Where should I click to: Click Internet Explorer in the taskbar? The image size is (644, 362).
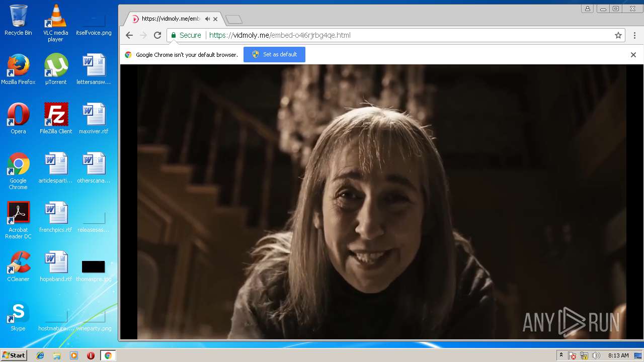[40, 355]
